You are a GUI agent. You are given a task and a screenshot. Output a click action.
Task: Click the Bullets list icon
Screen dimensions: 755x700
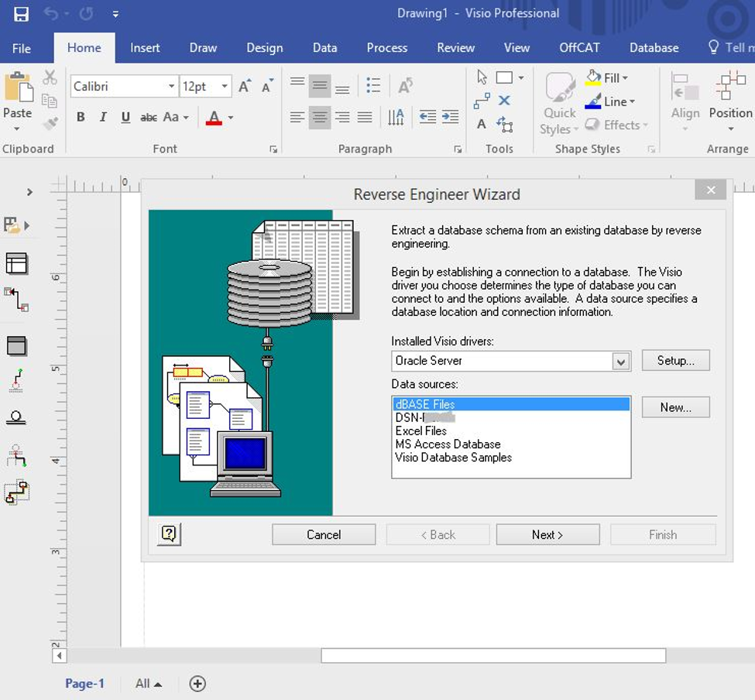point(373,85)
